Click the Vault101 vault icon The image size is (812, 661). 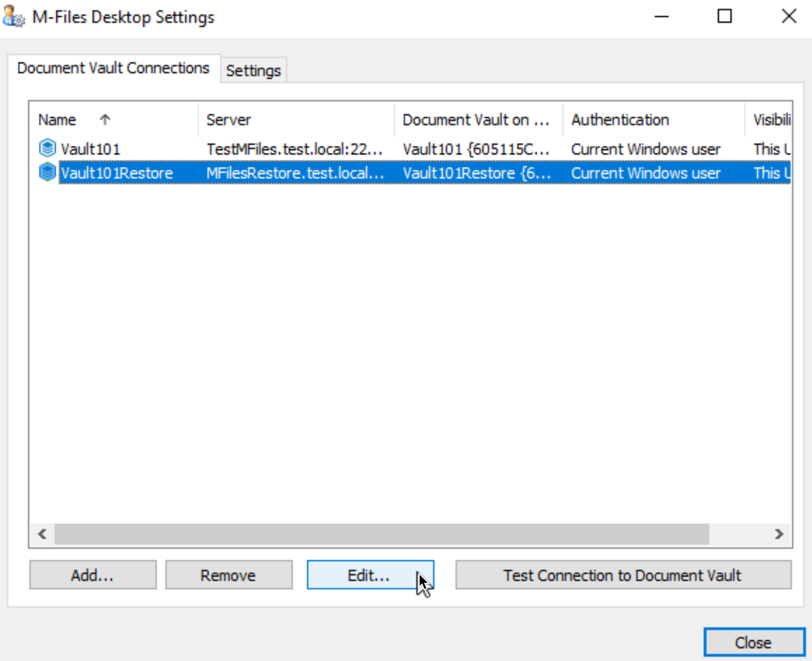47,148
